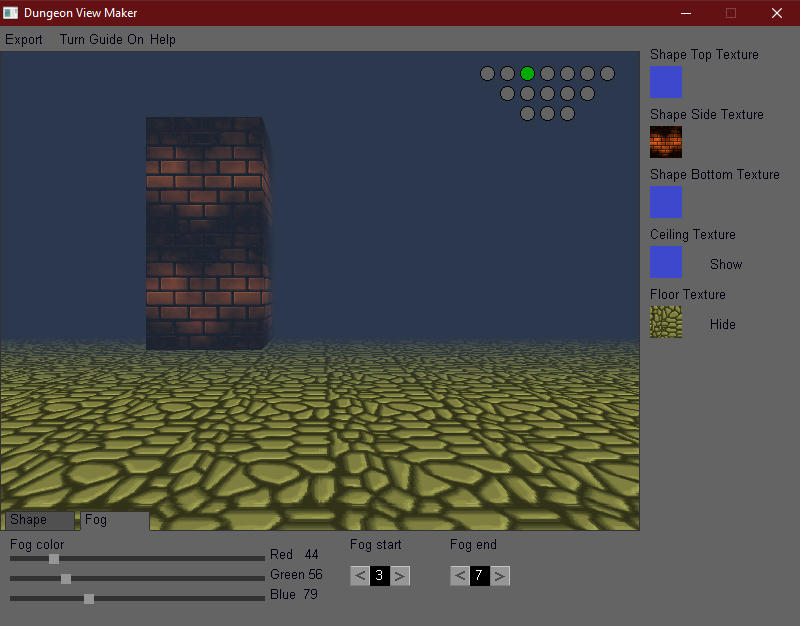The image size is (800, 626).
Task: Open the Shape Side Texture brick thumbnail
Action: click(x=666, y=142)
